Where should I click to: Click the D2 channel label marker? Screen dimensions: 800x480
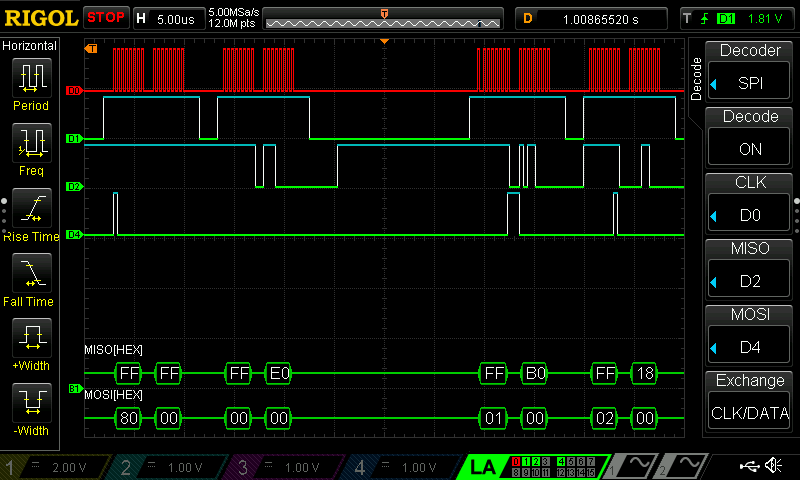tap(74, 187)
